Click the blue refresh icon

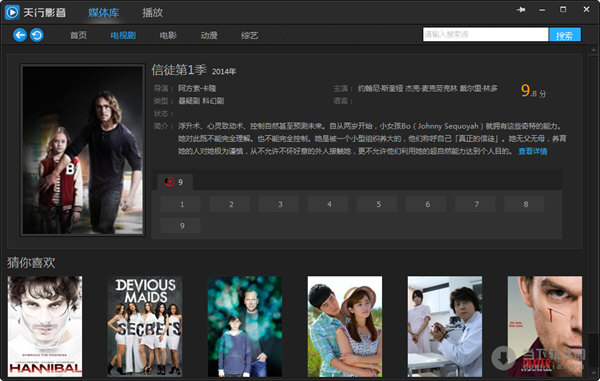pyautogui.click(x=37, y=35)
